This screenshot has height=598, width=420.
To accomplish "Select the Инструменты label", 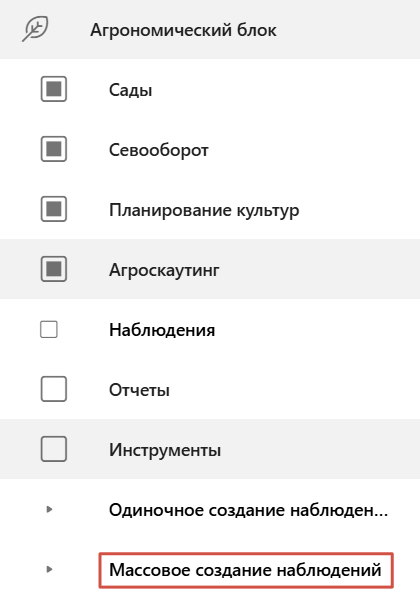I will 165,450.
